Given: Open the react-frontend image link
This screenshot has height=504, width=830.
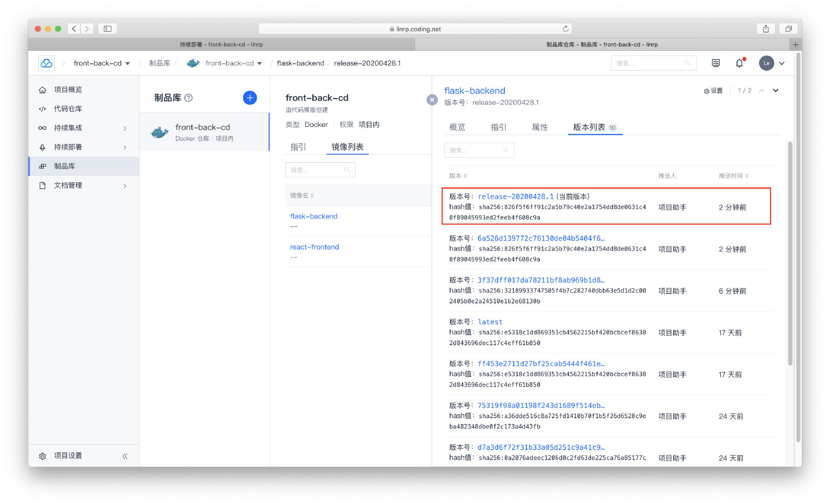Looking at the screenshot, I should [315, 247].
